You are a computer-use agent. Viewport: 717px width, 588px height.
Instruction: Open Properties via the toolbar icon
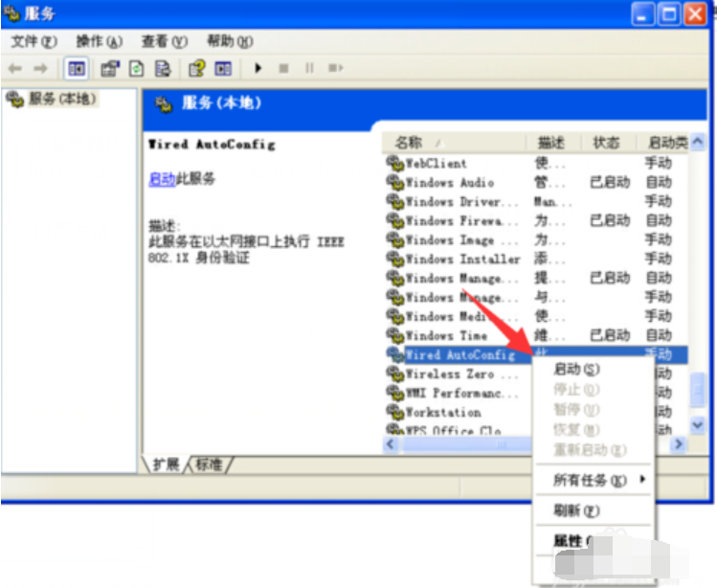coord(110,68)
